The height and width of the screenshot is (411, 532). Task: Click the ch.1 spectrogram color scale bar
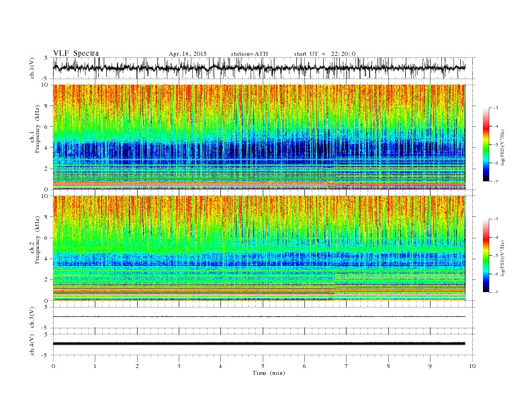(486, 145)
